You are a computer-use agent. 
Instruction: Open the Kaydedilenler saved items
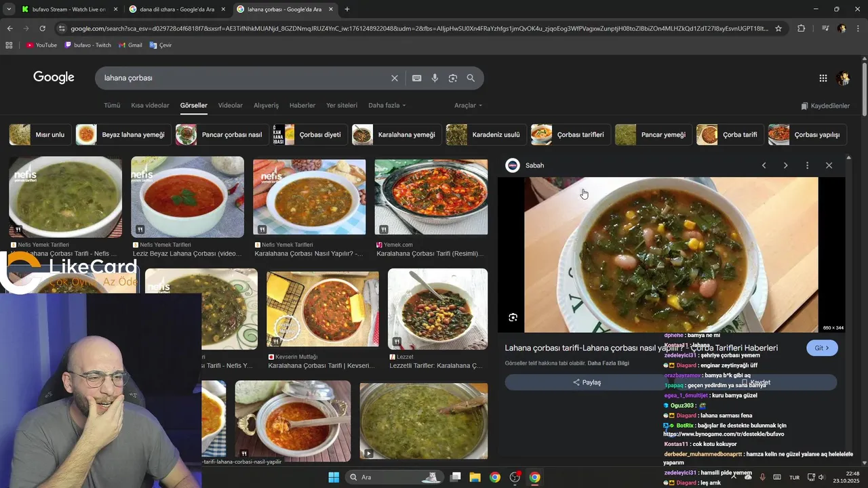point(825,106)
